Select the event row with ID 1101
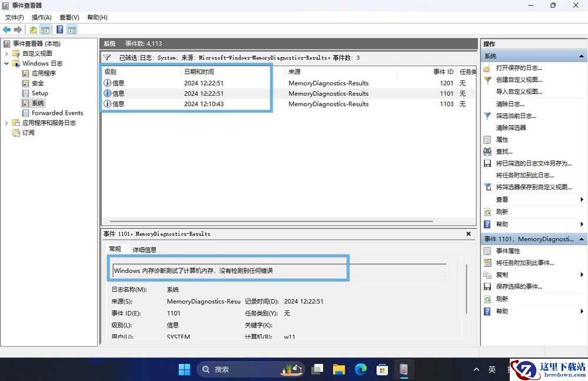The image size is (588, 381). pyautogui.click(x=288, y=93)
